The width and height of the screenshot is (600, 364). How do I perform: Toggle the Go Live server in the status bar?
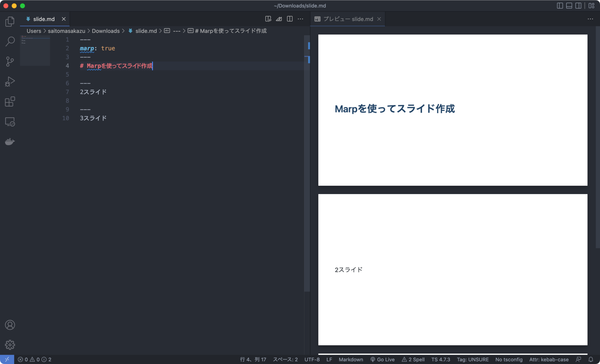pyautogui.click(x=383, y=359)
